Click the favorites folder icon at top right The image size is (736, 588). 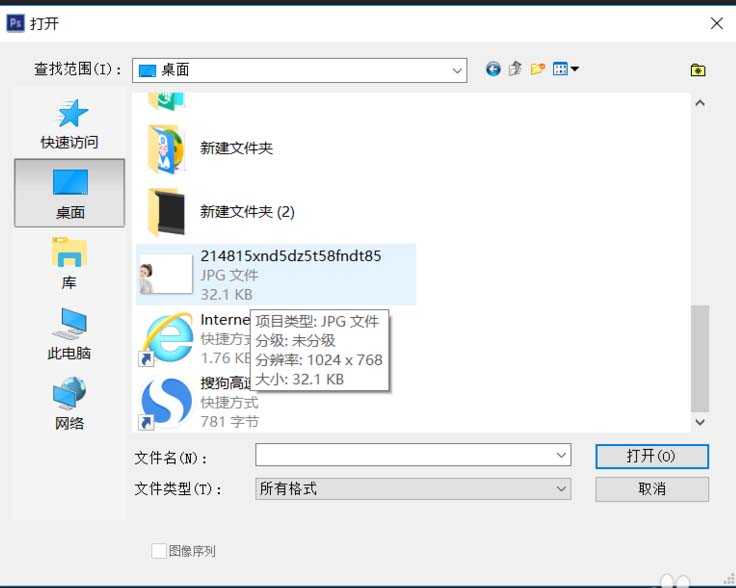coord(698,70)
